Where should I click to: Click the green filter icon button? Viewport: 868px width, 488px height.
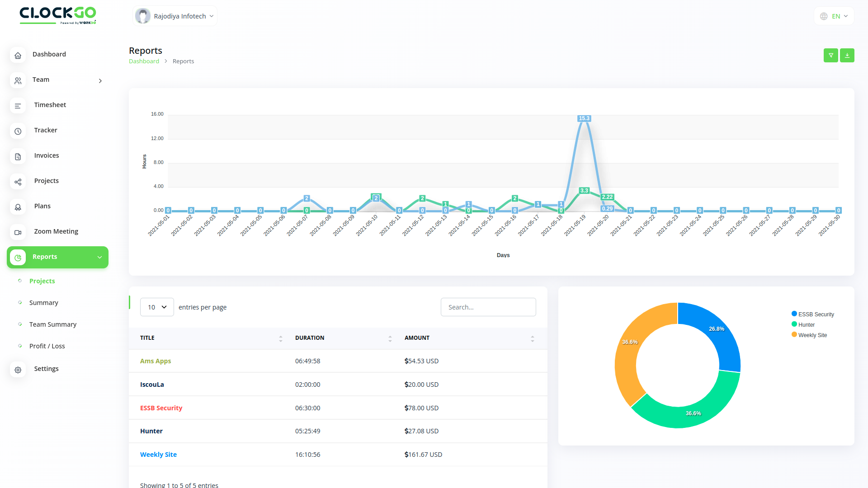pyautogui.click(x=830, y=55)
